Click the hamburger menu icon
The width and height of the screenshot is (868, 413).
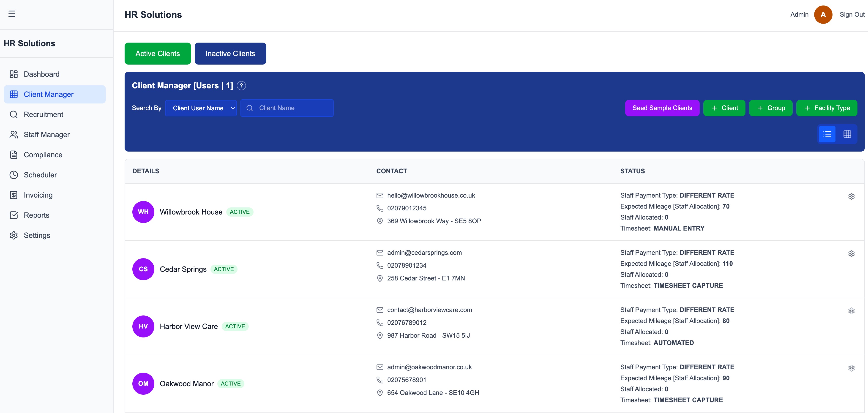pos(12,14)
